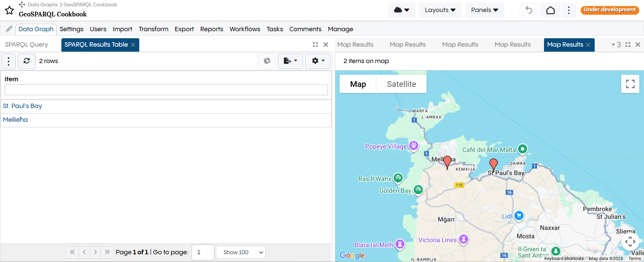This screenshot has width=644, height=262.
Task: Maximize the SPARQL results panel
Action: tap(315, 45)
